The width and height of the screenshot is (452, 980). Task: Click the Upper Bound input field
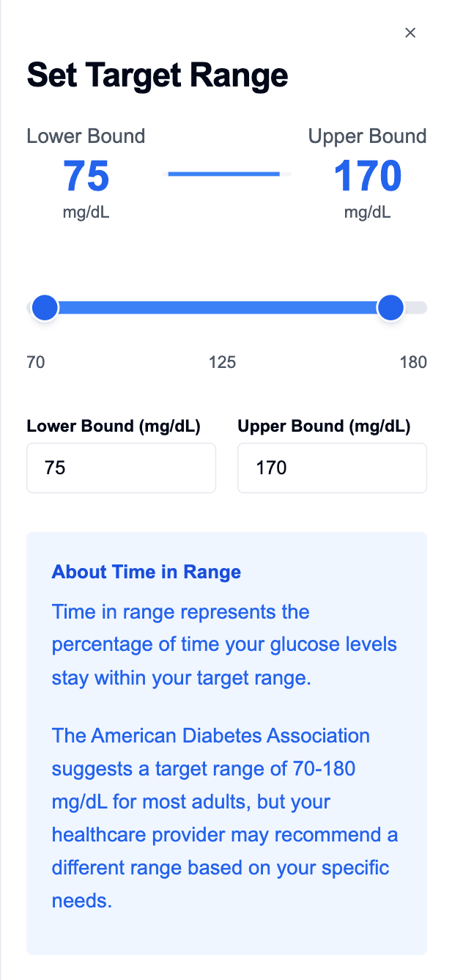tap(331, 468)
